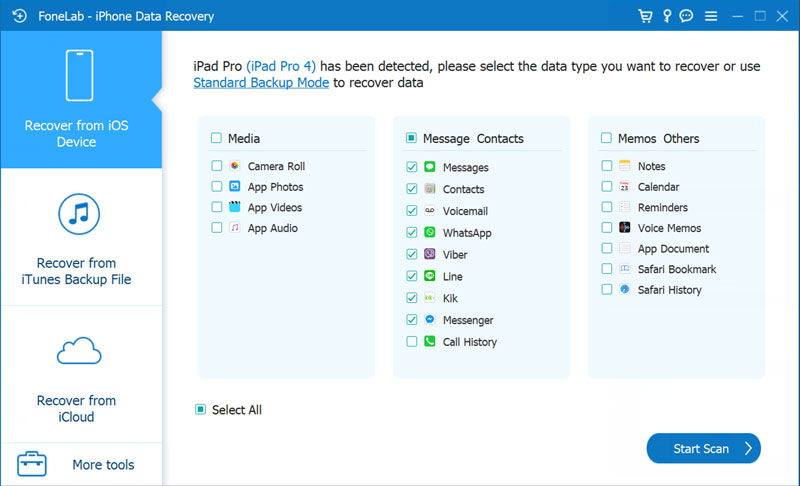Click the App Photos icon

(x=235, y=186)
